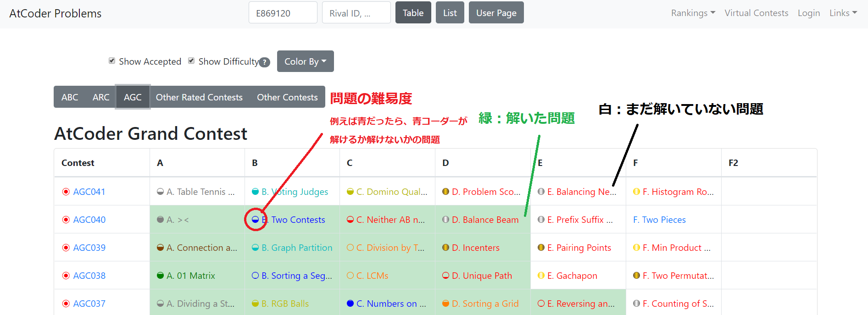Click the AGC038 contest red circle icon
The height and width of the screenshot is (315, 868).
[66, 276]
